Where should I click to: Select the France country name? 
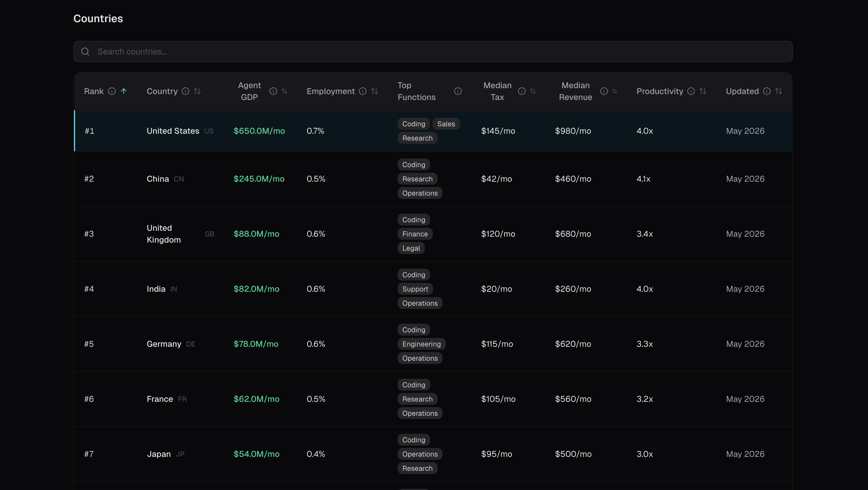(x=160, y=399)
